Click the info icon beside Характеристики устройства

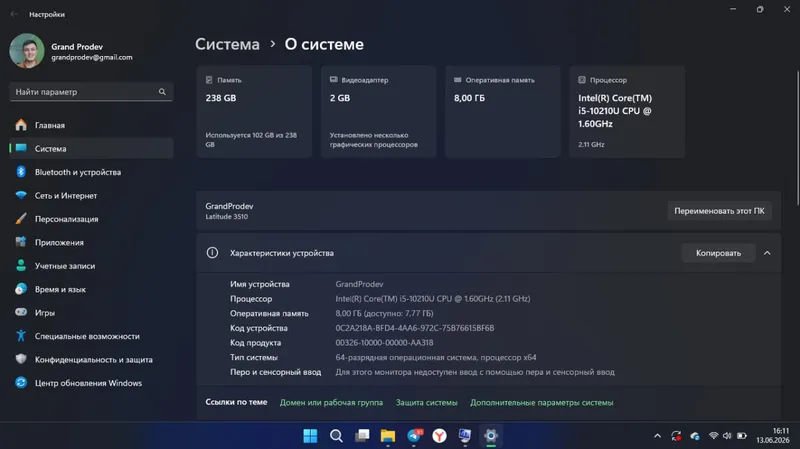pos(212,253)
